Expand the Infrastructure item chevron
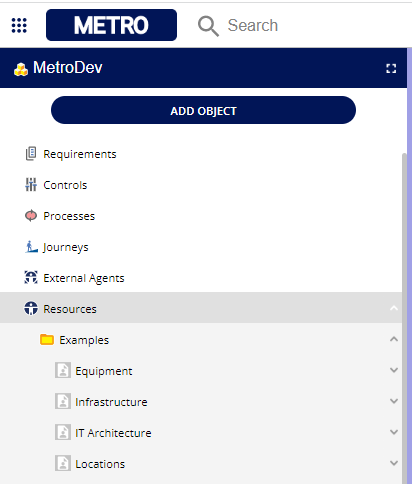This screenshot has width=412, height=484. click(x=394, y=401)
